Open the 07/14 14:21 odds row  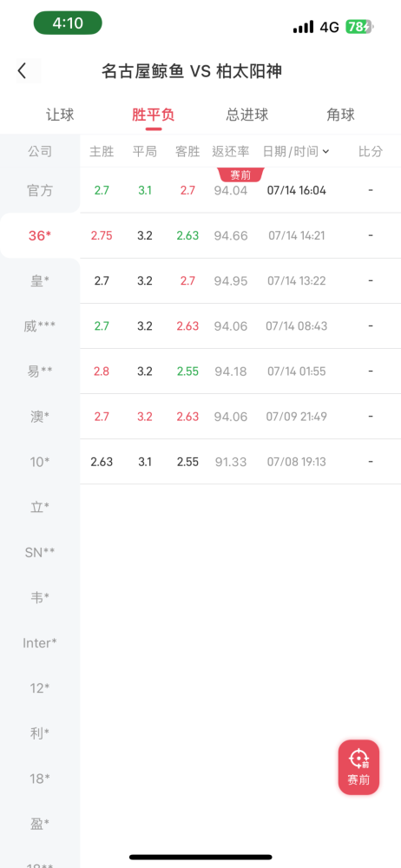(x=240, y=236)
